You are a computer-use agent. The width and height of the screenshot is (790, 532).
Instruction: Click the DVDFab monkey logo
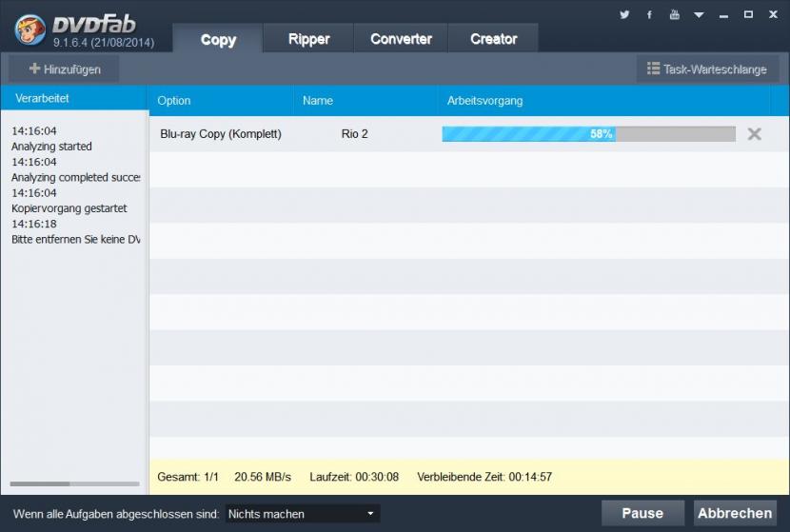[x=30, y=29]
